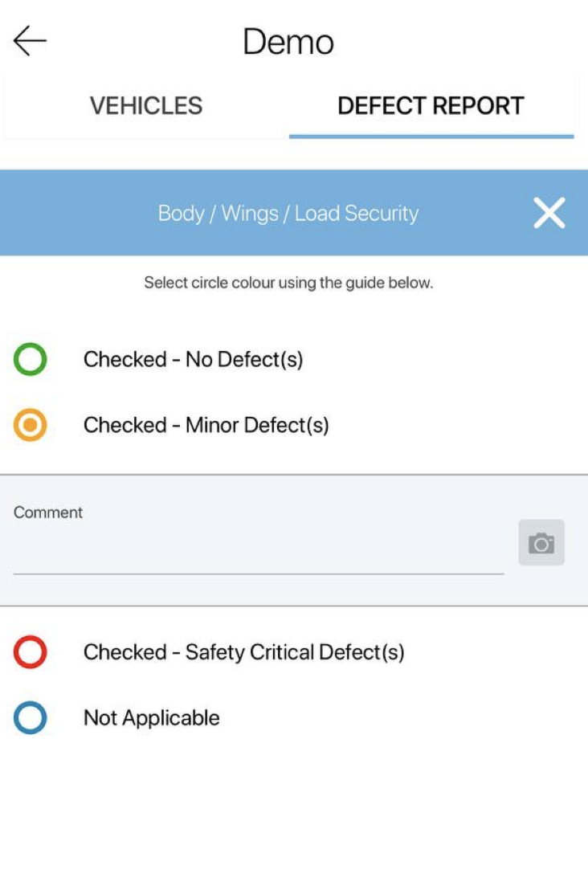Image resolution: width=588 pixels, height=890 pixels.
Task: Click the small 'Comment' field label
Action: [48, 512]
